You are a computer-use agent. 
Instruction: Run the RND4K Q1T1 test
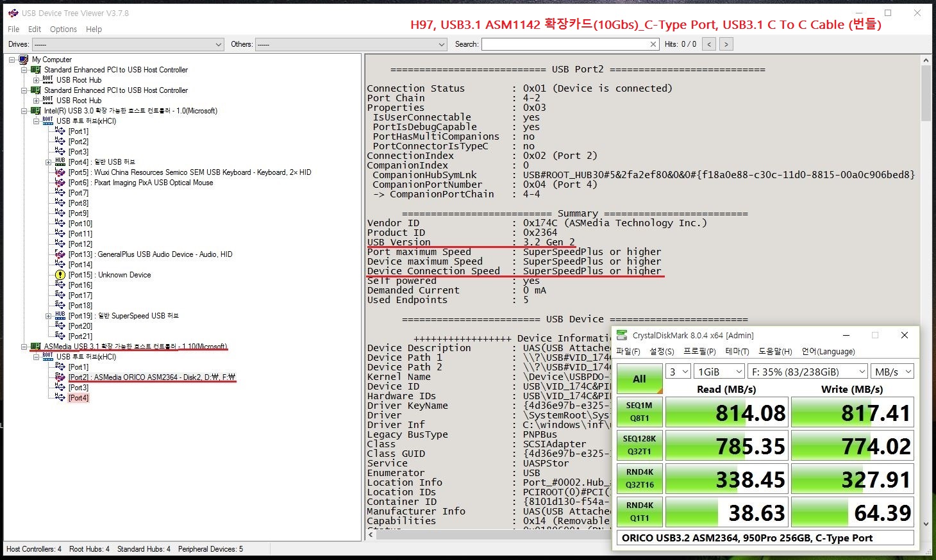(639, 512)
